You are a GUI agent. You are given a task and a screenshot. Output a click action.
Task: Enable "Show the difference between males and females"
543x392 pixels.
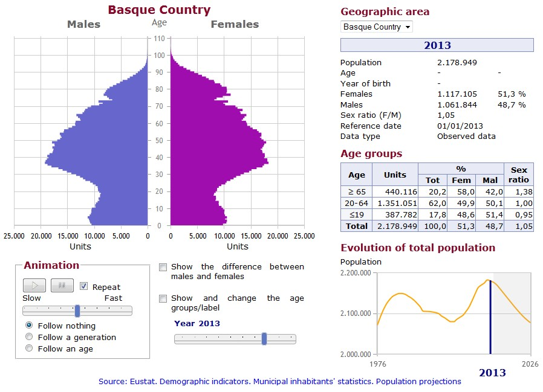(x=162, y=266)
